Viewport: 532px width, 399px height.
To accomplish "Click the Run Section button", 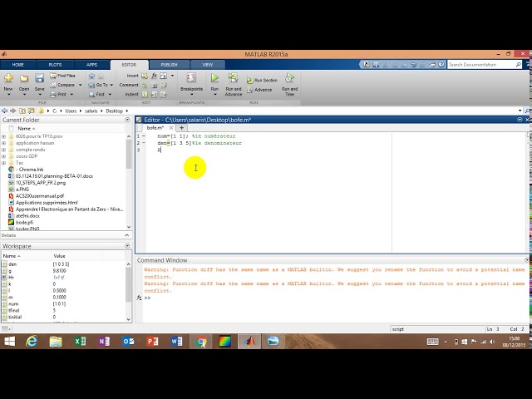I will [x=262, y=81].
